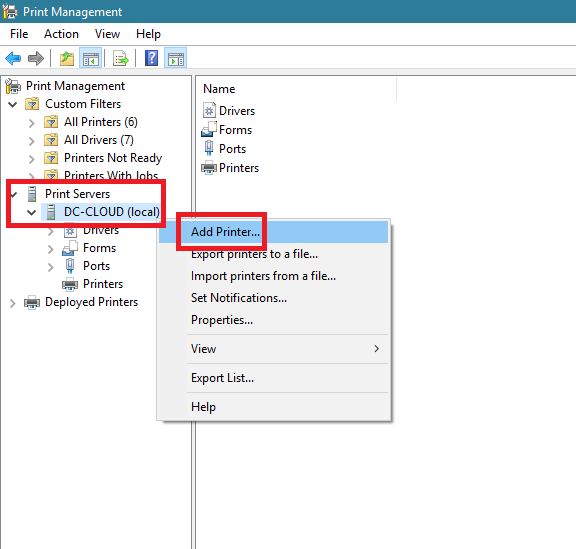Click the Up One Level folder icon

tap(67, 58)
